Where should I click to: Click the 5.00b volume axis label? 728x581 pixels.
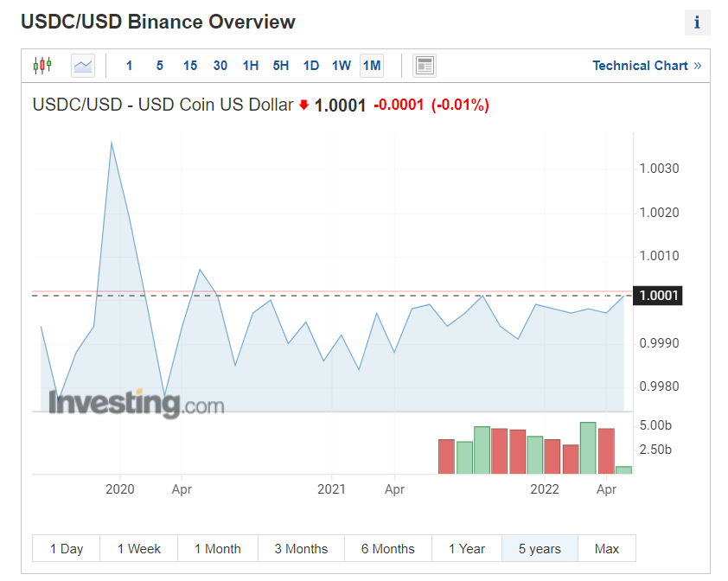coord(655,425)
